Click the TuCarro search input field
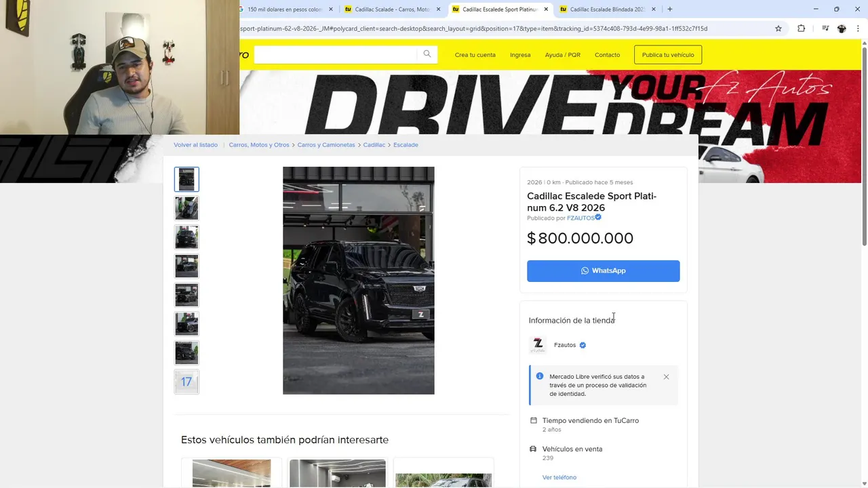The image size is (868, 488). tap(336, 54)
